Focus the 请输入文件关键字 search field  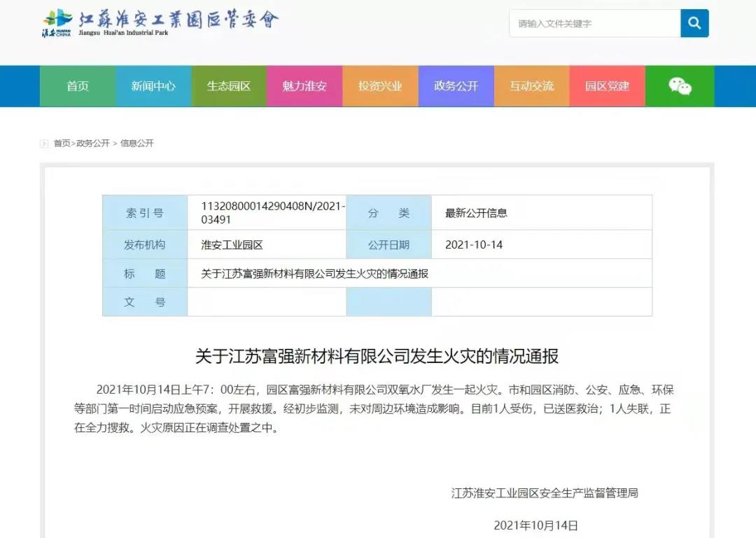(594, 23)
